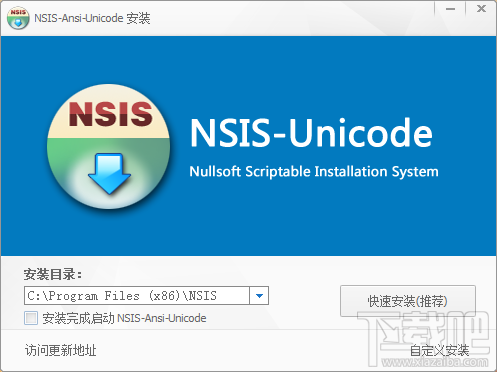Click the NSIS-Unicode heading text
The width and height of the screenshot is (497, 372).
[311, 133]
